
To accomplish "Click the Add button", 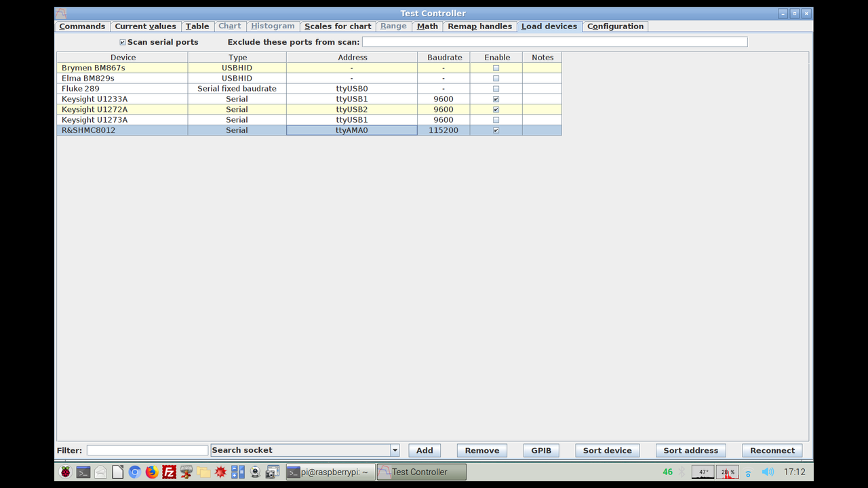I will pyautogui.click(x=425, y=450).
